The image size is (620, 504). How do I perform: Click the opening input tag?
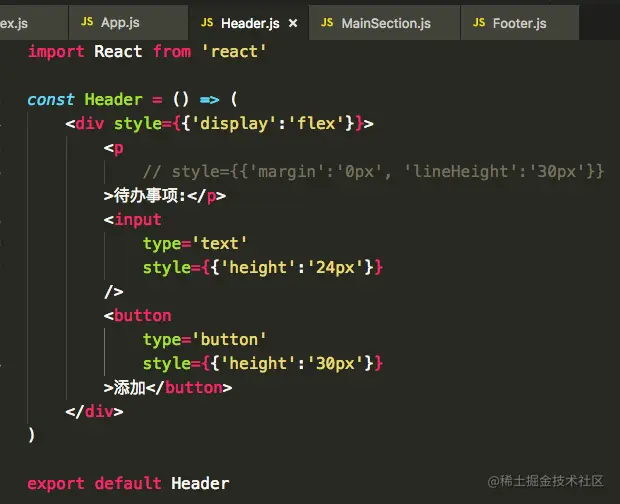(132, 220)
